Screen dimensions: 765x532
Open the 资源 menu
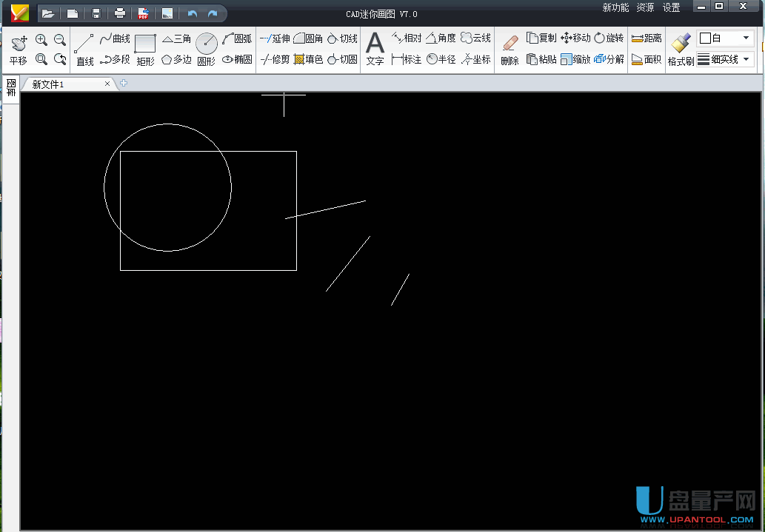pos(646,7)
